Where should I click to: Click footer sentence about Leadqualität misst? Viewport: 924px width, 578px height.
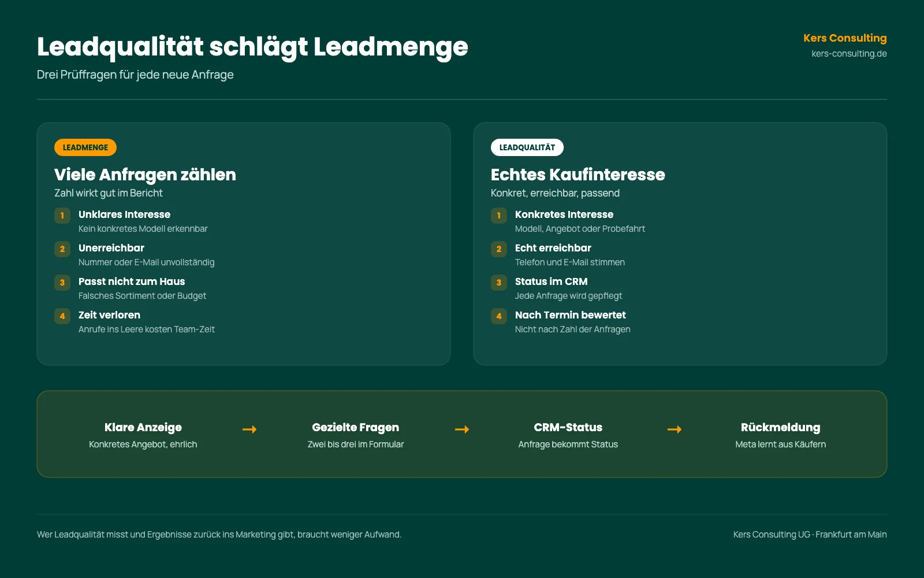coord(219,535)
